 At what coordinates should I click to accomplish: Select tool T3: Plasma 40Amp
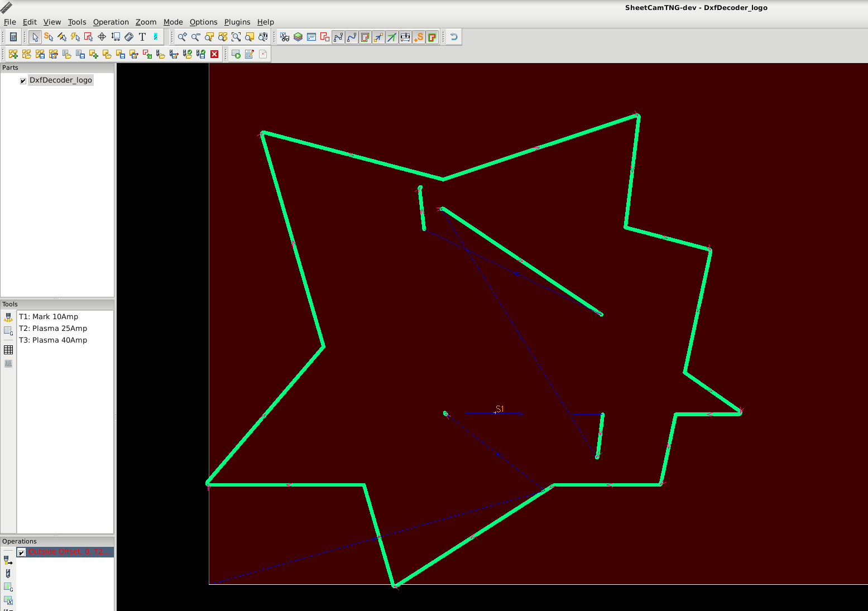click(x=53, y=340)
